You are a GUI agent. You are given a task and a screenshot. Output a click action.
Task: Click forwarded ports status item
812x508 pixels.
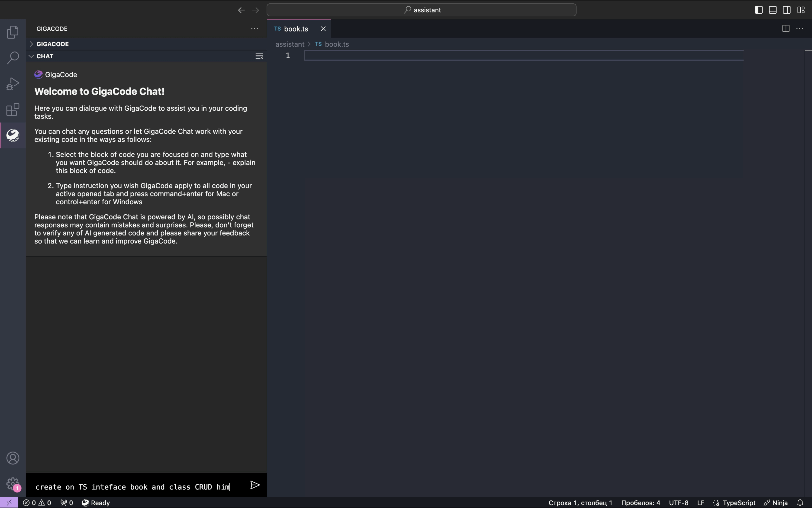[x=66, y=503]
